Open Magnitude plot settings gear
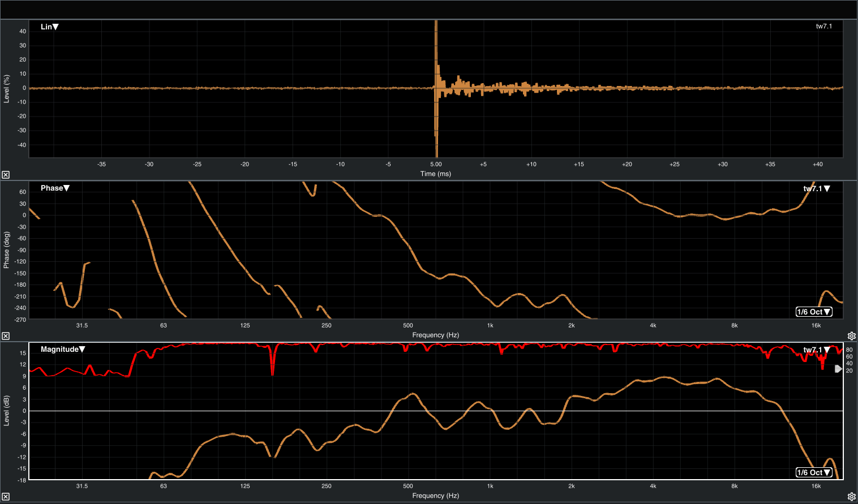This screenshot has width=858, height=504. [x=851, y=497]
